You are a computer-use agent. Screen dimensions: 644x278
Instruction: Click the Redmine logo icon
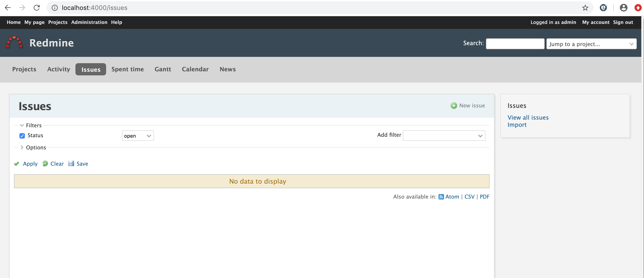14,42
